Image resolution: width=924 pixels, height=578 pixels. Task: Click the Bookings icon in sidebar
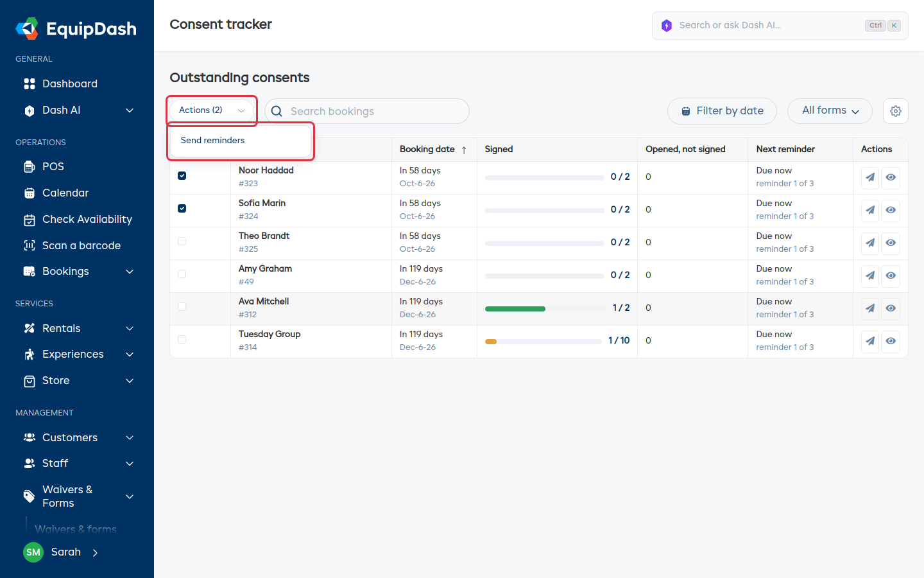point(30,272)
